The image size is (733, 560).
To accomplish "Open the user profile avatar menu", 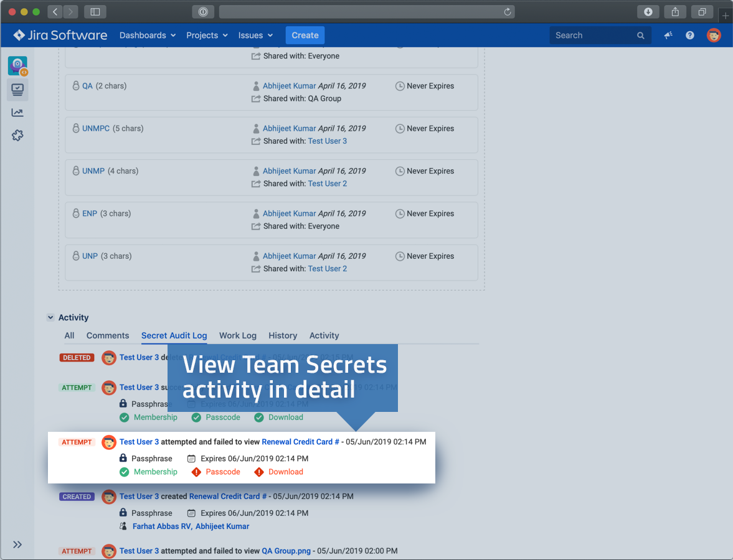I will [713, 35].
